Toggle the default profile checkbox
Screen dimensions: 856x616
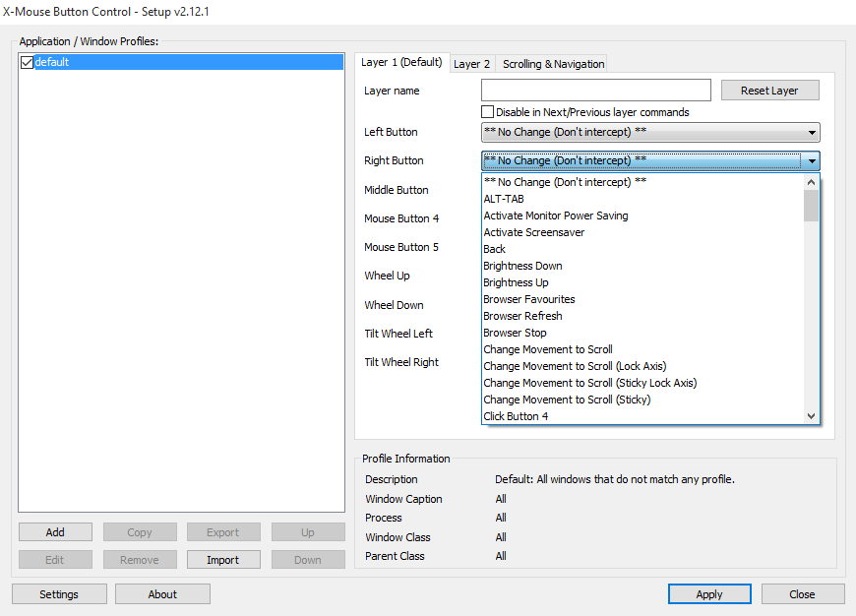point(27,62)
